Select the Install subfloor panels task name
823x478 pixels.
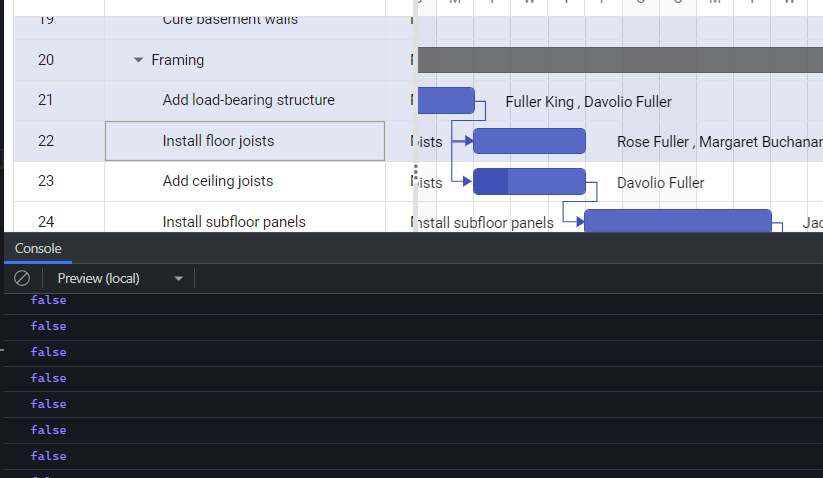[x=234, y=222]
